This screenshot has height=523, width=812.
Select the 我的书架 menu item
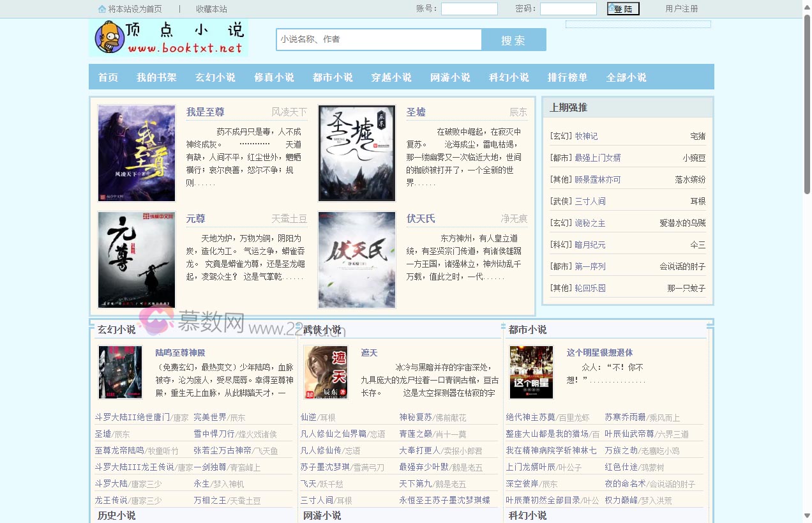157,77
